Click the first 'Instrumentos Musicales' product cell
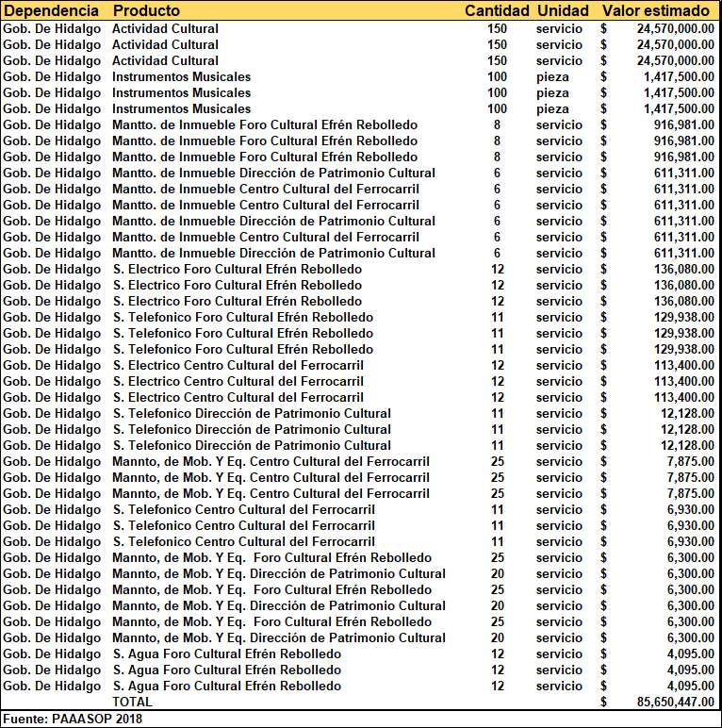 [181, 76]
